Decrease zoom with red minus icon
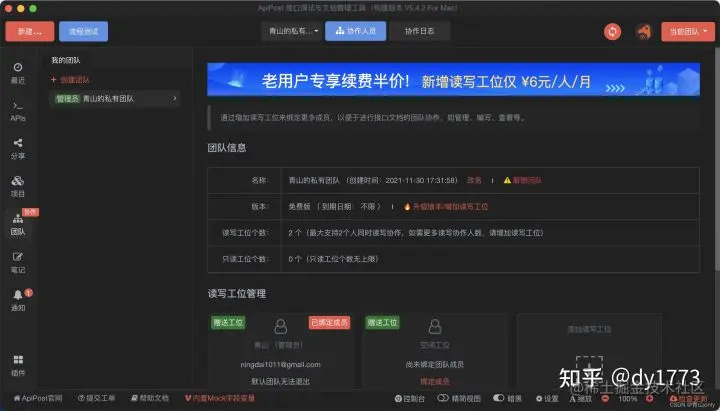 pos(605,399)
